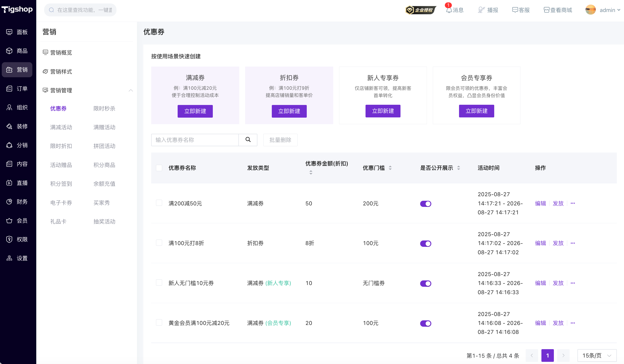This screenshot has width=624, height=364.
Task: Click 编辑 for 满200减50元 coupon
Action: [540, 203]
